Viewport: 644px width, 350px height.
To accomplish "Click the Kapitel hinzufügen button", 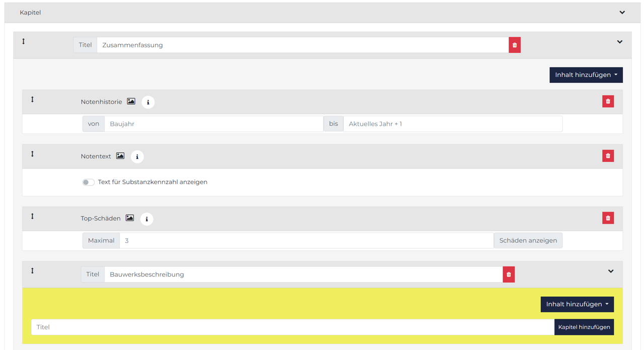I will pos(584,327).
